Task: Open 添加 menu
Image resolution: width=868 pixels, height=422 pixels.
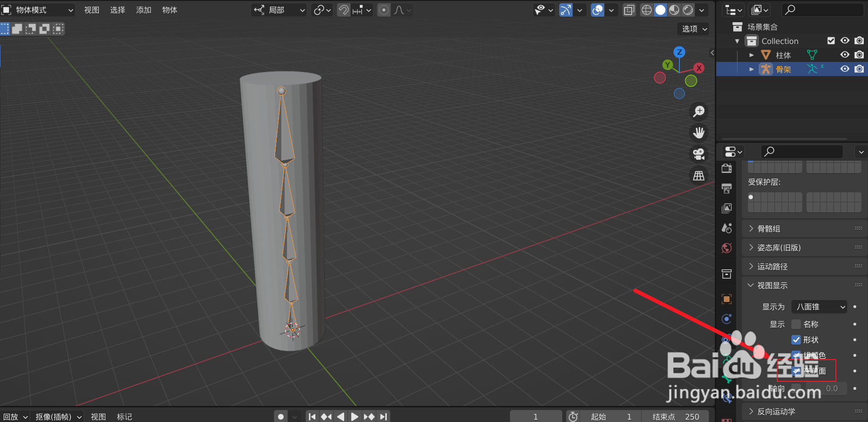Action: 144,10
